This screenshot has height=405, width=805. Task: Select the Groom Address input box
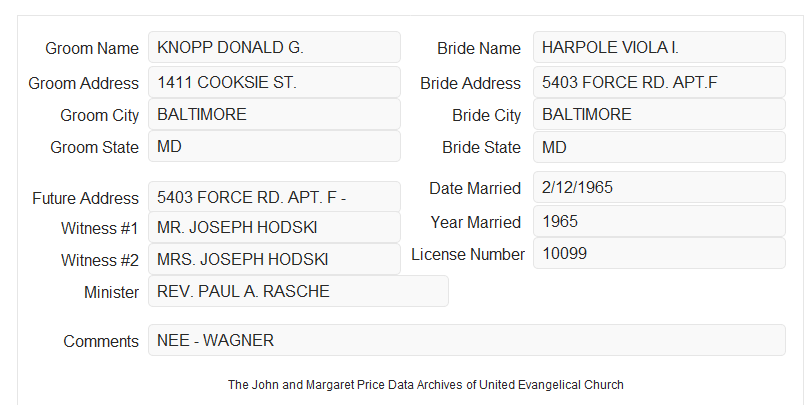[274, 82]
